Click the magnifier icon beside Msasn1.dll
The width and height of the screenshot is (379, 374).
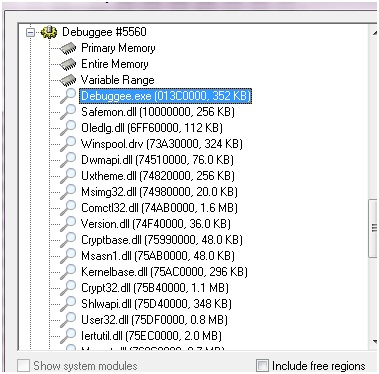pos(68,256)
